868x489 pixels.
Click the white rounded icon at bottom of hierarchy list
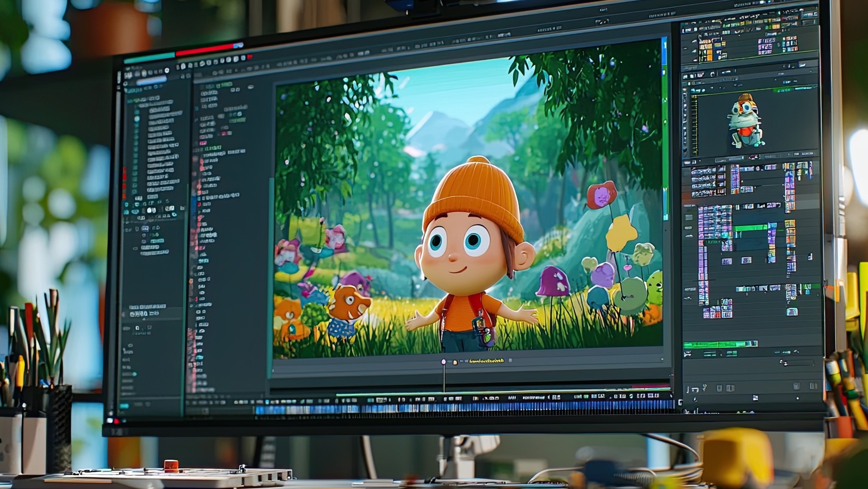(152, 210)
